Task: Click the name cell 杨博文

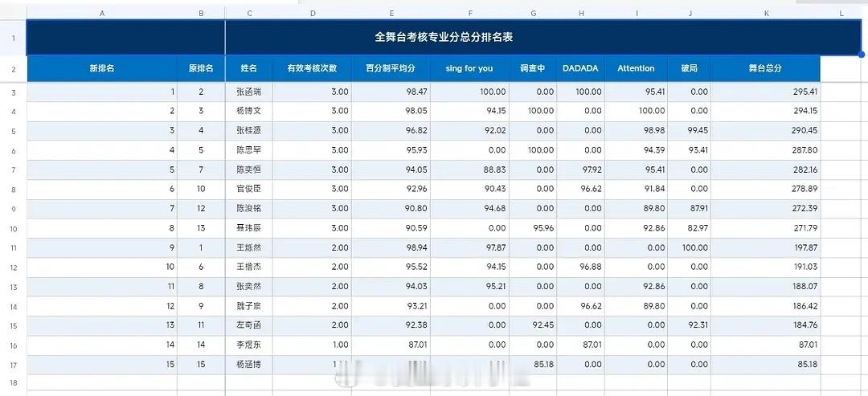Action: (249, 111)
